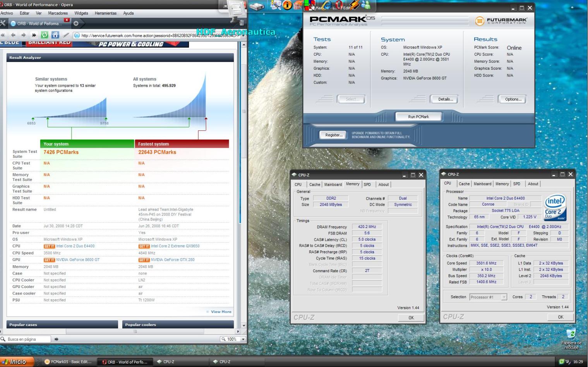Open the Ayuda menu
Screen dimensions: 588x367
click(x=129, y=13)
